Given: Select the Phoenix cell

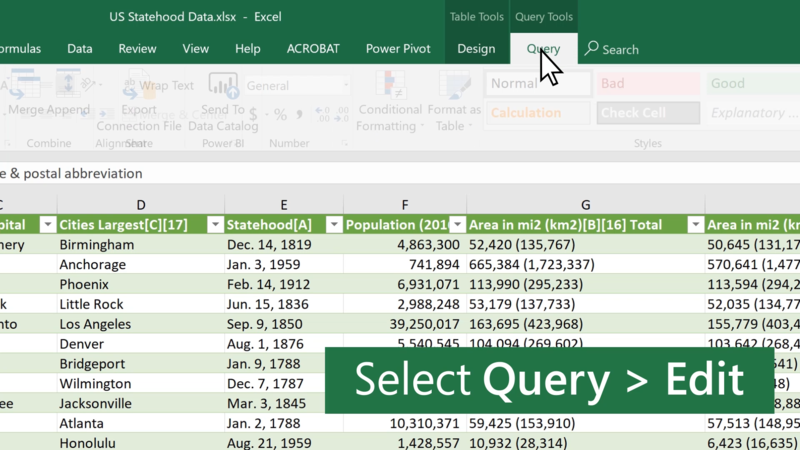Looking at the screenshot, I should [x=141, y=284].
